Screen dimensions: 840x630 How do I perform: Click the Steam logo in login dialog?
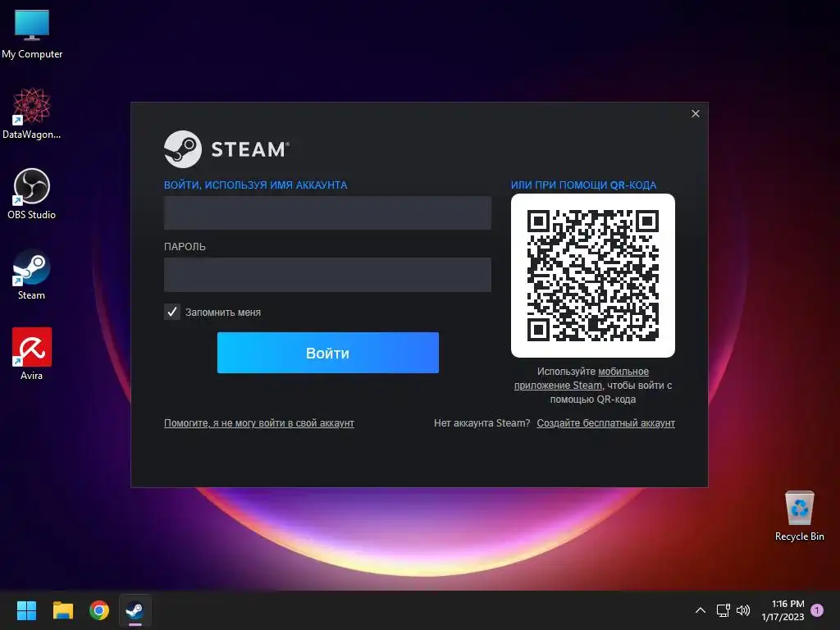pos(226,149)
